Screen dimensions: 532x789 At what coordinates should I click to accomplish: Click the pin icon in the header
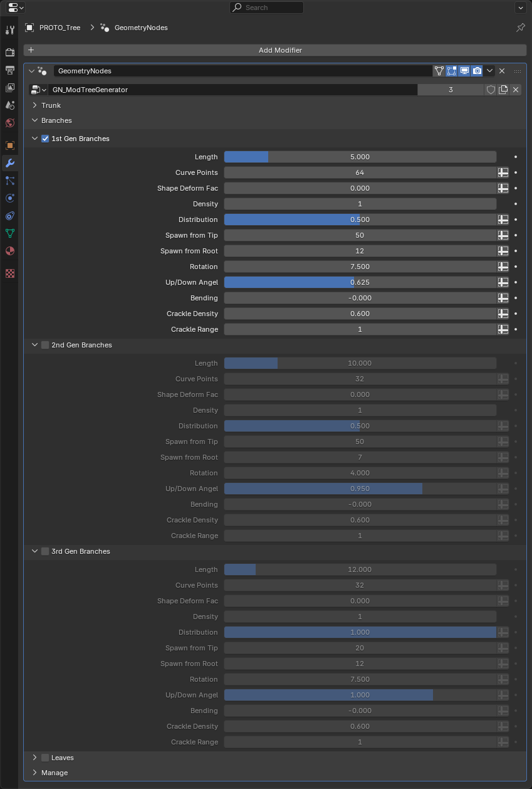pyautogui.click(x=520, y=28)
